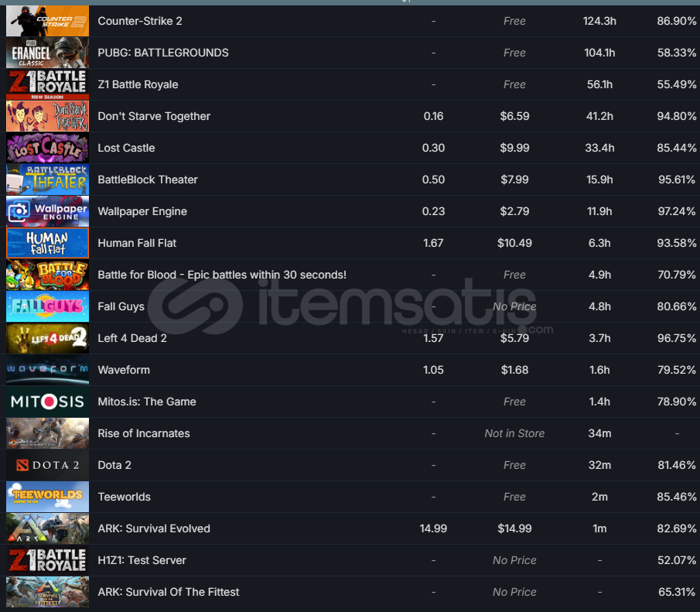Image resolution: width=700 pixels, height=612 pixels.
Task: Open the Left 4 Dead 2 title
Action: pyautogui.click(x=132, y=338)
